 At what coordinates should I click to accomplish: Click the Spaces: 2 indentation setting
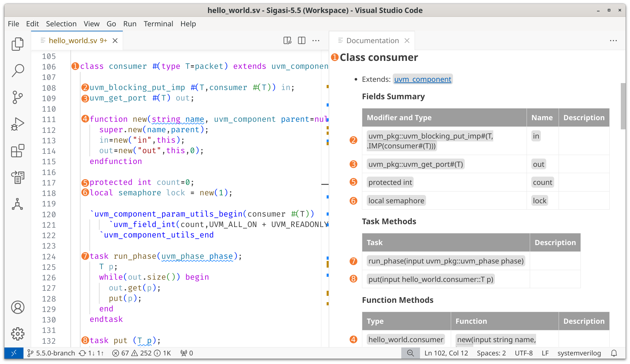coord(491,353)
